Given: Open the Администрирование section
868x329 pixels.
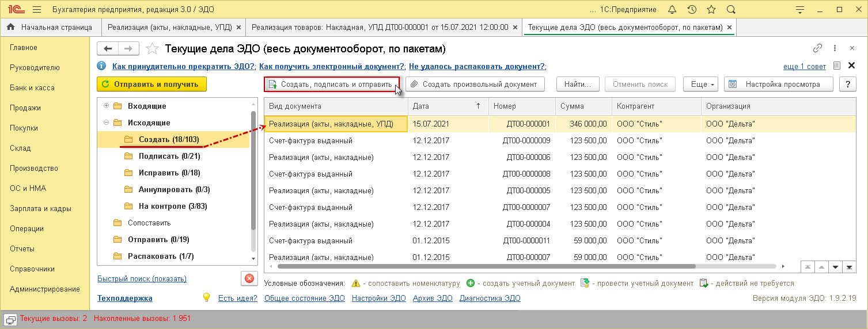Looking at the screenshot, I should tap(45, 289).
